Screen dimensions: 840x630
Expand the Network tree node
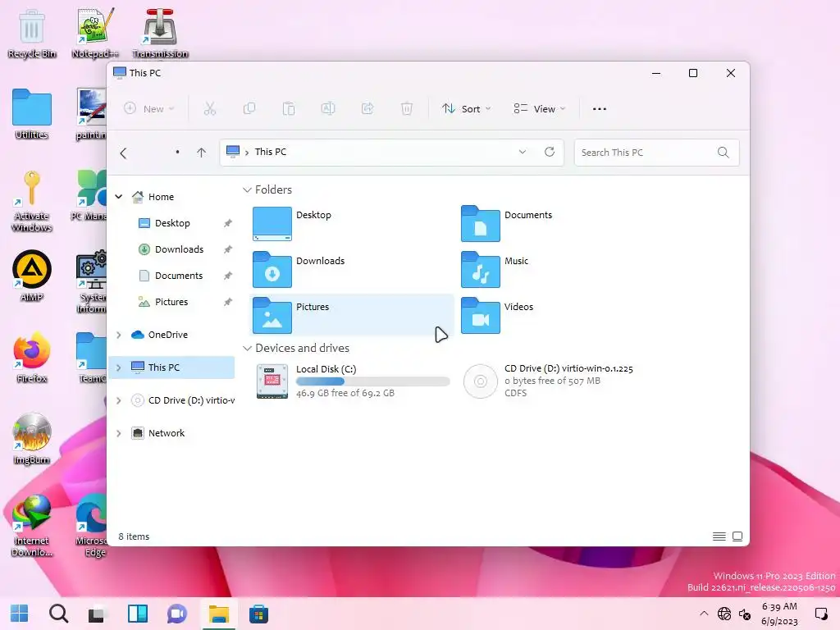click(119, 433)
